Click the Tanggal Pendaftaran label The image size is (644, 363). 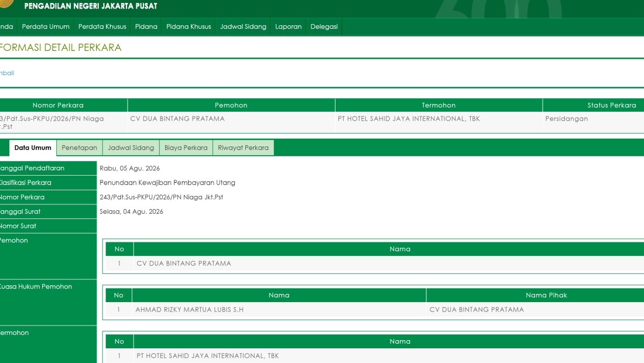coord(32,169)
